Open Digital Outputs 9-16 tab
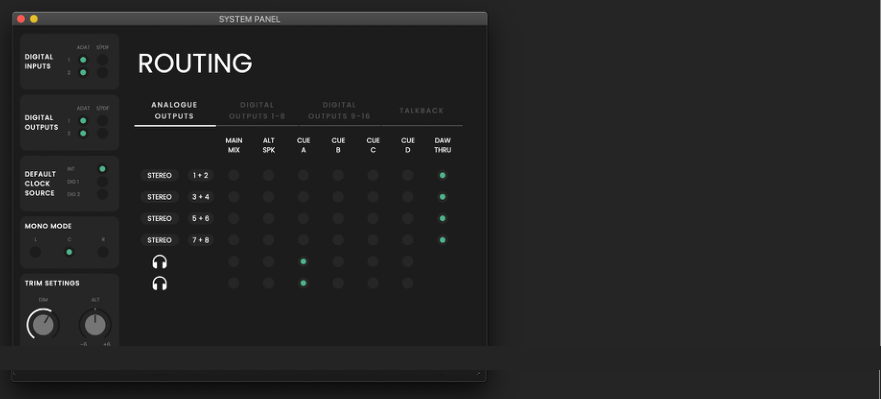Screen dimensions: 881x399 coord(339,111)
